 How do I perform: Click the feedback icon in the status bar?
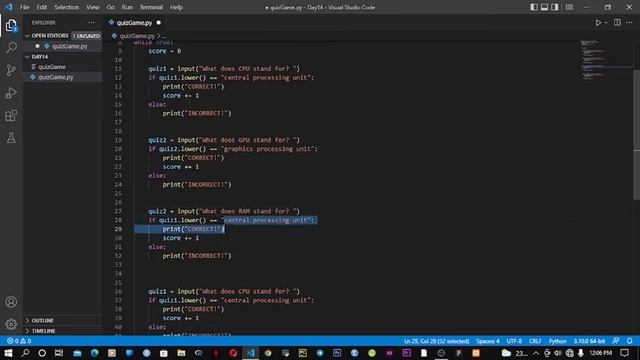point(616,341)
